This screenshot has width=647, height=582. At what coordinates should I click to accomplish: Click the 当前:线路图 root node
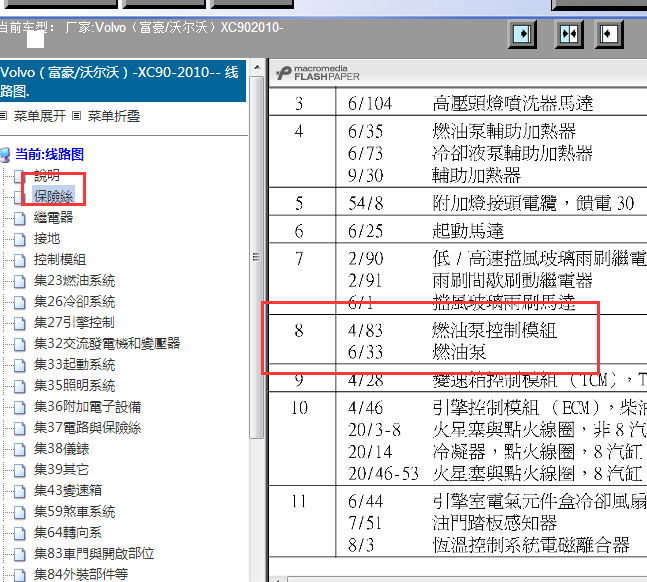pyautogui.click(x=50, y=154)
